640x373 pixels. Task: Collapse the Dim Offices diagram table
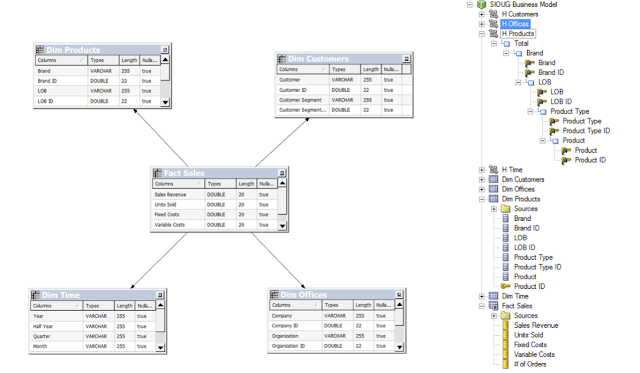(399, 294)
